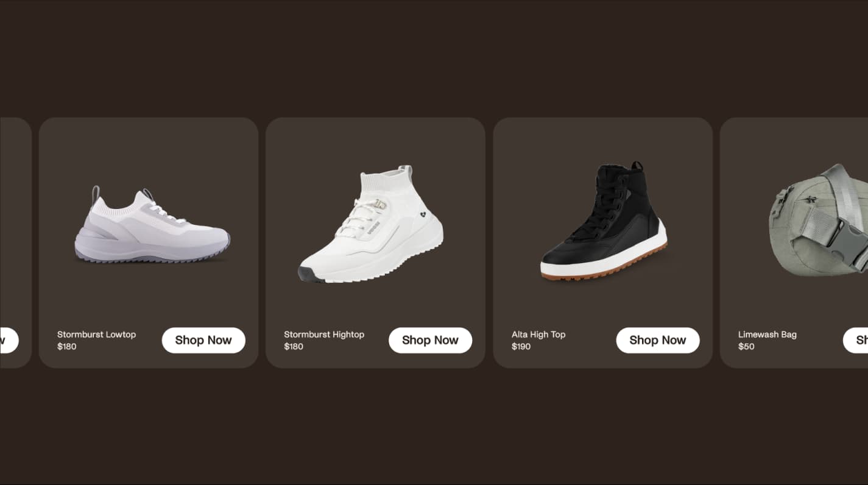Click the Alta High Top product name

(538, 335)
